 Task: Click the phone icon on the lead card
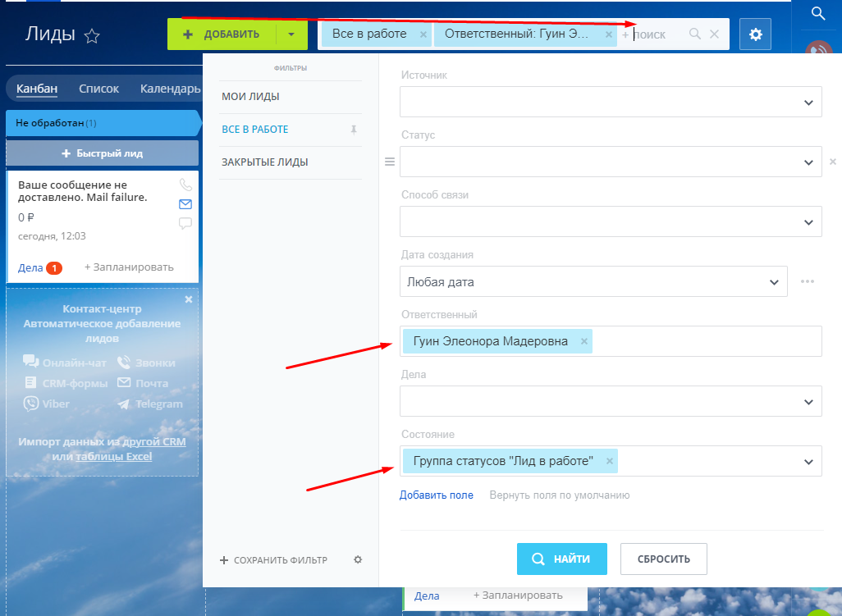point(185,185)
